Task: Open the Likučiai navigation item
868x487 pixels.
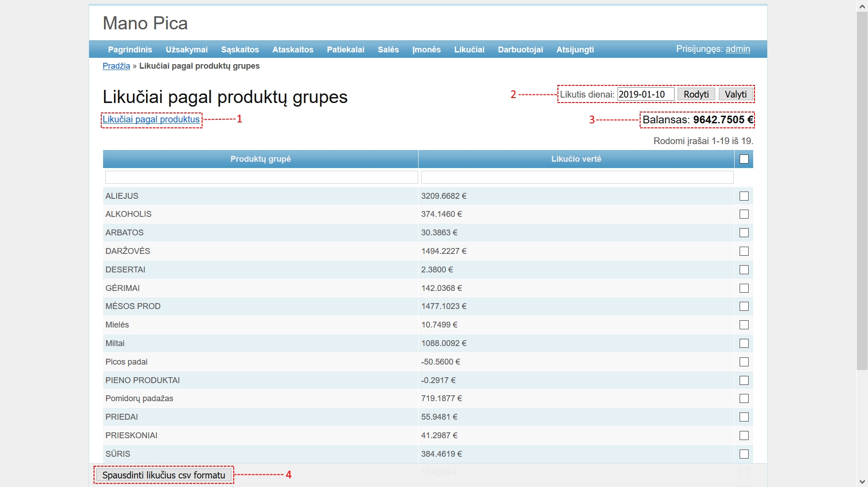Action: click(x=469, y=50)
